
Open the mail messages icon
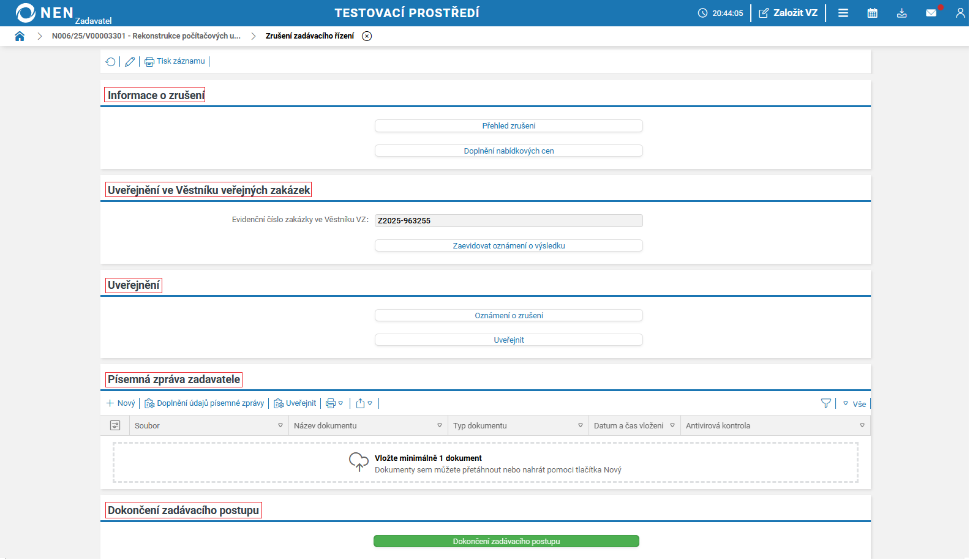coord(931,13)
